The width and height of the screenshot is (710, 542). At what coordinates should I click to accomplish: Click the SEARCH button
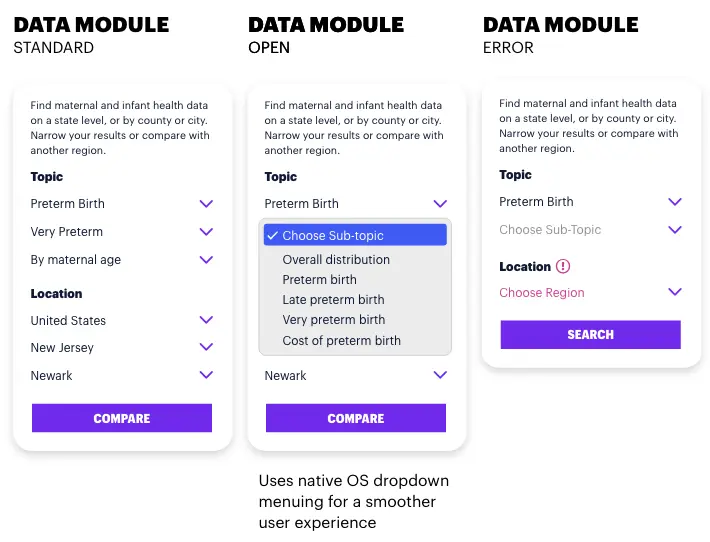point(590,335)
